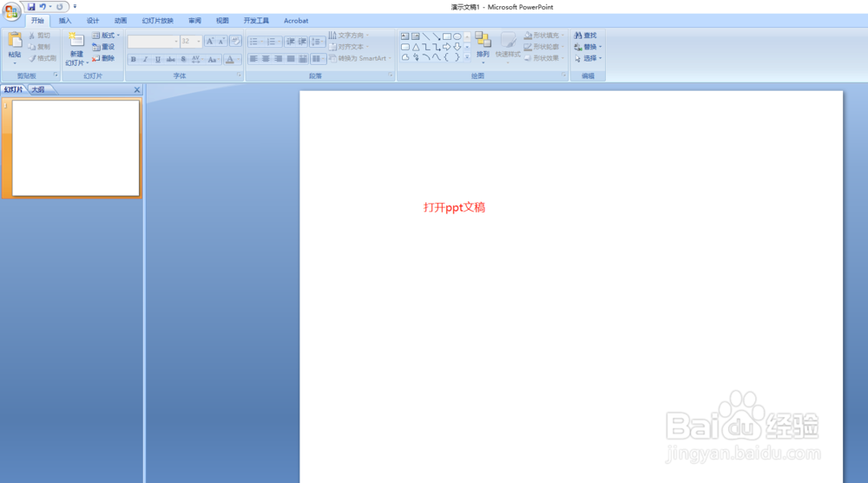The height and width of the screenshot is (483, 868).
Task: Open the 审阅 ribbon tab
Action: point(194,21)
